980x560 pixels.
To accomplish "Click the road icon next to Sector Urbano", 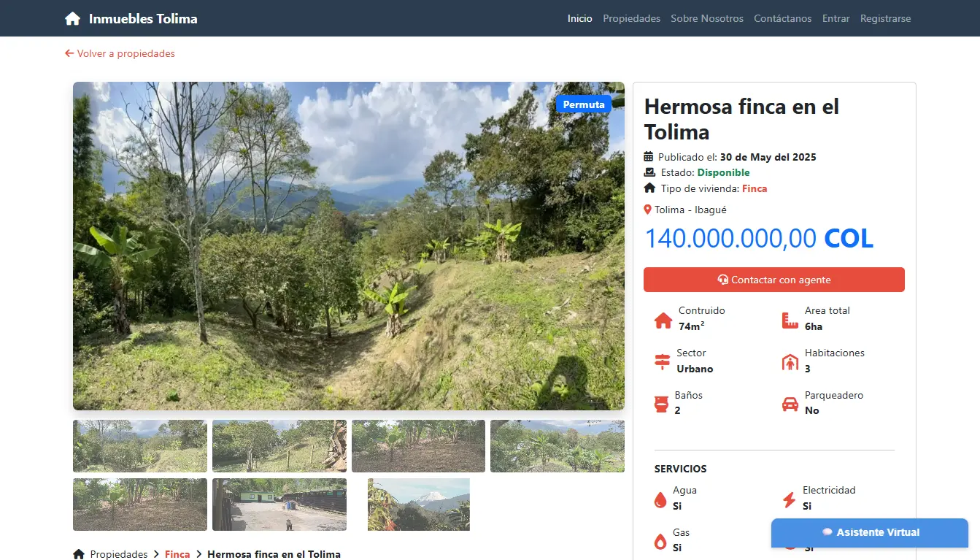I will click(663, 361).
